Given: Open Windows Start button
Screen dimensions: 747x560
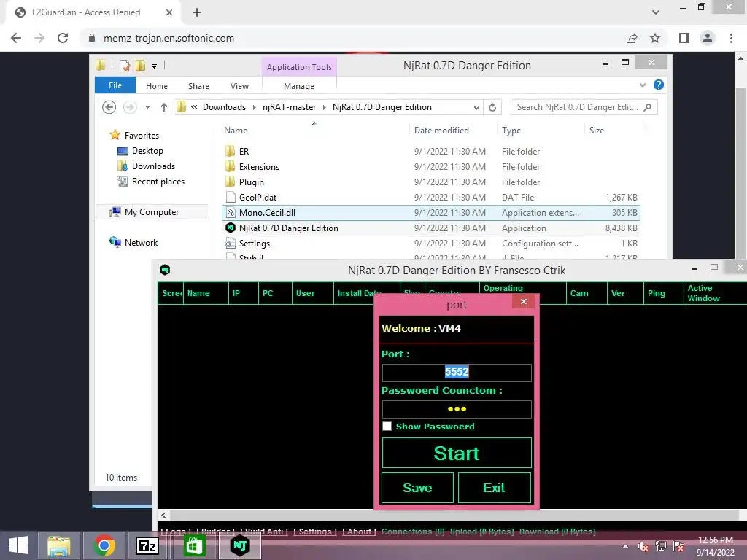Looking at the screenshot, I should click(x=18, y=545).
